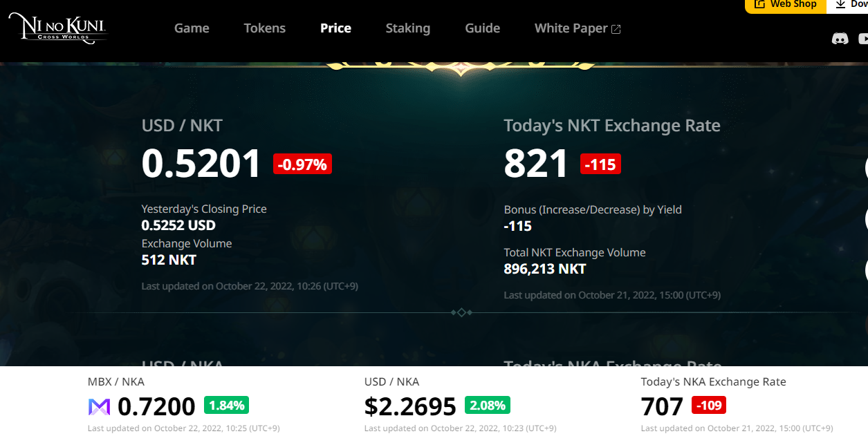Click the red -109 NKA rate badge
The image size is (868, 445).
[x=709, y=405]
